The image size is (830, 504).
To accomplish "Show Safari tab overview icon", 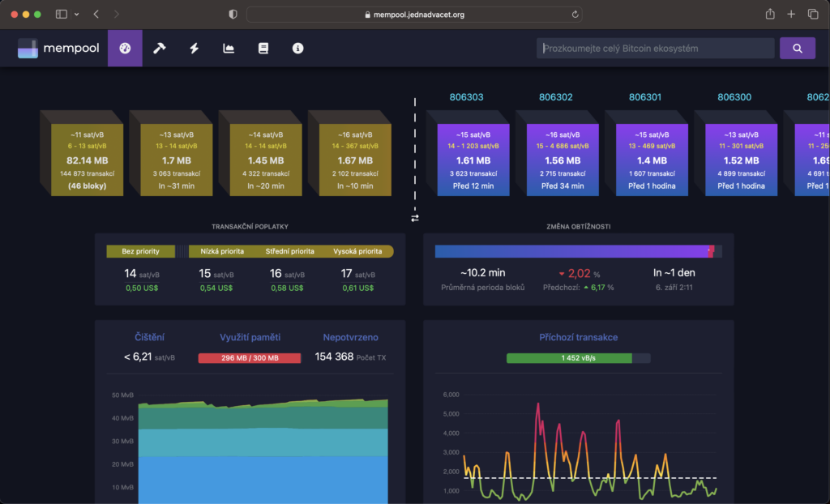I will tap(813, 15).
